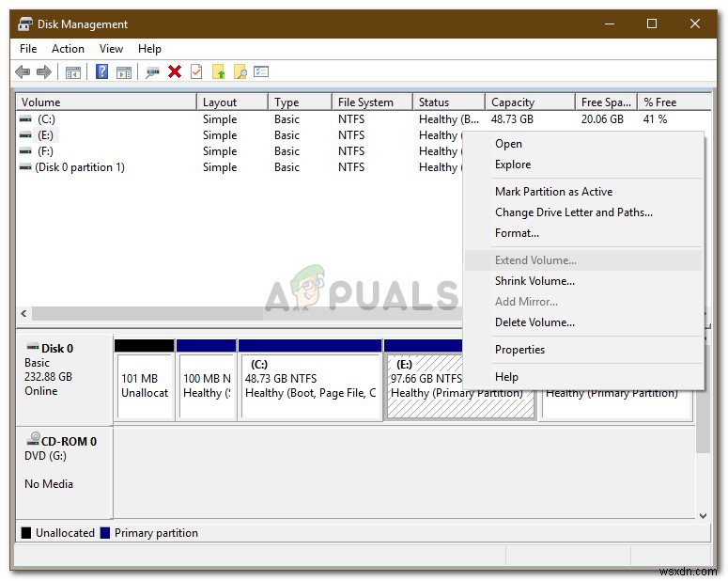
Task: Click the drive icon next to (F:)
Action: pyautogui.click(x=25, y=151)
